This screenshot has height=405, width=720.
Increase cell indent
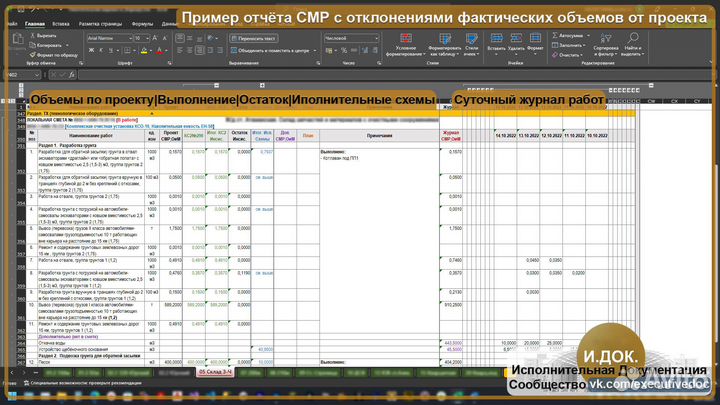220,51
